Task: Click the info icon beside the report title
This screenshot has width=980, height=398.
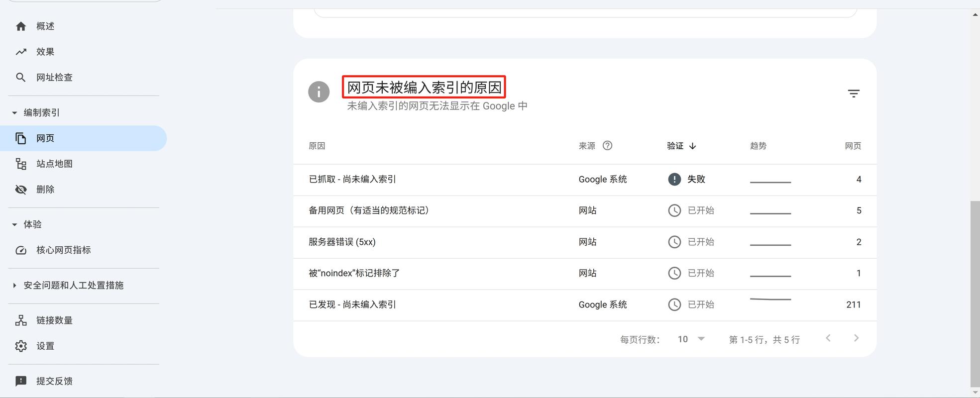Action: [319, 92]
